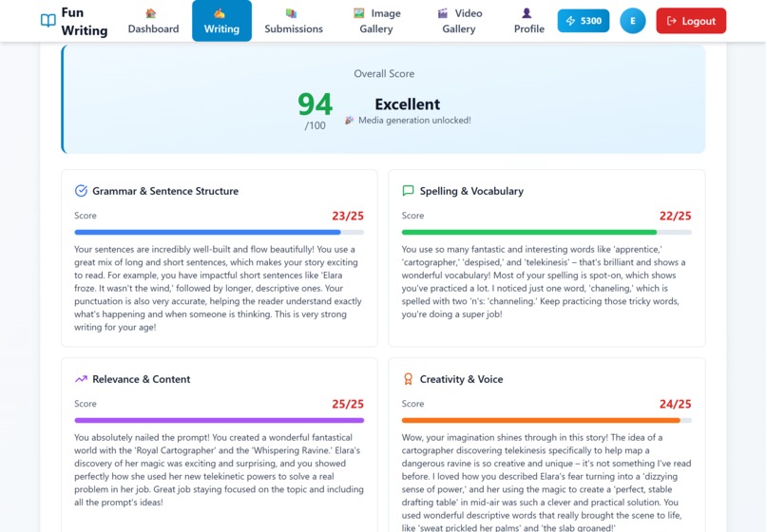The image size is (766, 532).
Task: Click the Media generation unlocked message
Action: pyautogui.click(x=408, y=121)
